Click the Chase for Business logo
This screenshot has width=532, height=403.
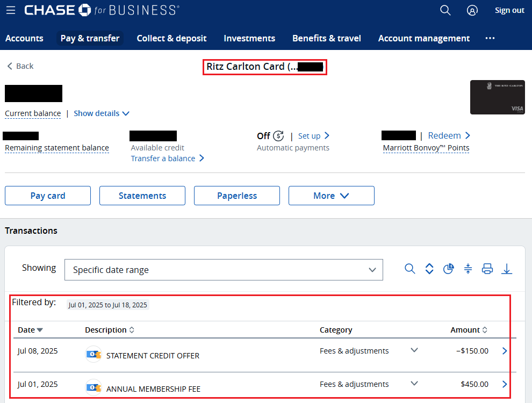coord(102,10)
